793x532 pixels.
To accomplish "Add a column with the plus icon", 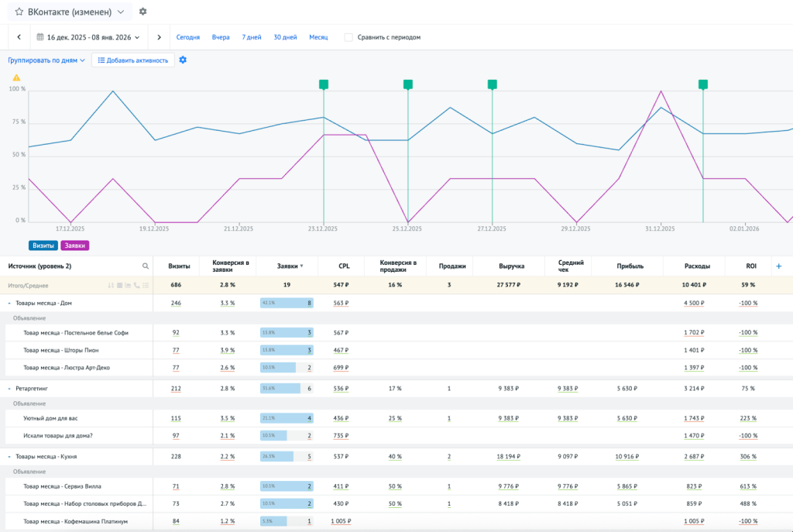I will point(778,266).
